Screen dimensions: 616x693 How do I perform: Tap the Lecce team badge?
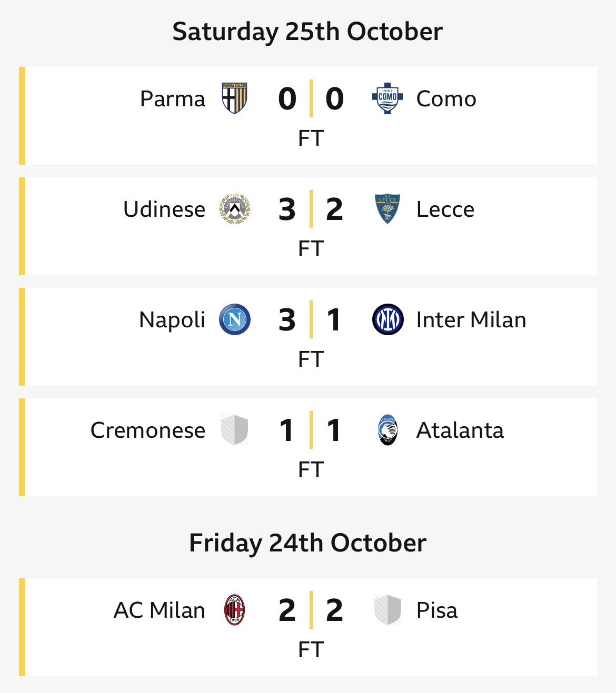[388, 209]
